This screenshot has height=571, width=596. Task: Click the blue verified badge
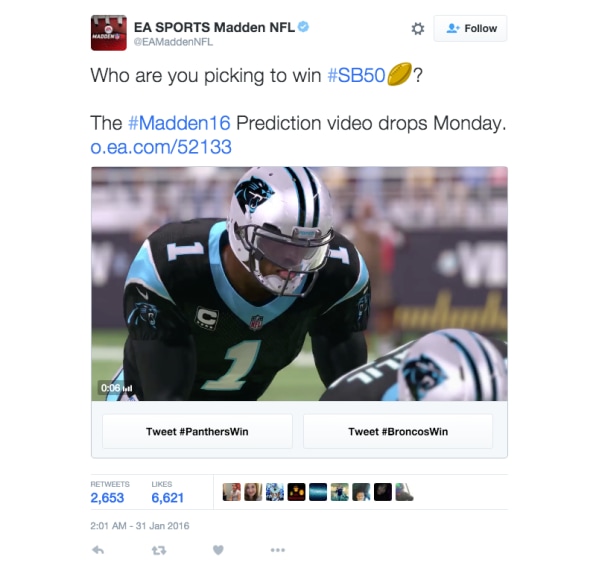point(303,27)
